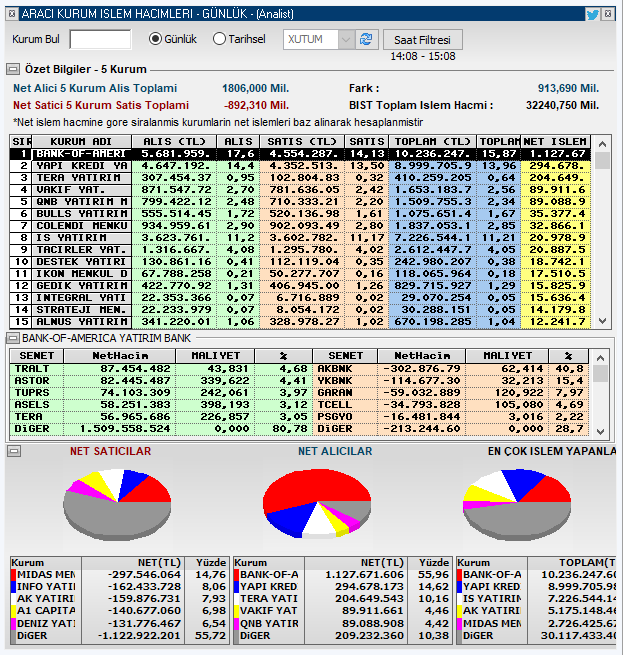
Task: Click the refresh icon next to XUTUM
Action: tap(366, 40)
